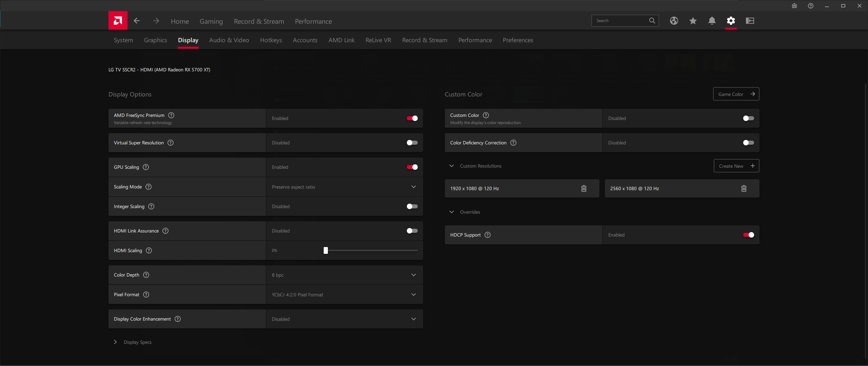The width and height of the screenshot is (868, 366).
Task: Show help for AMD FreeSync Premium
Action: click(x=171, y=115)
